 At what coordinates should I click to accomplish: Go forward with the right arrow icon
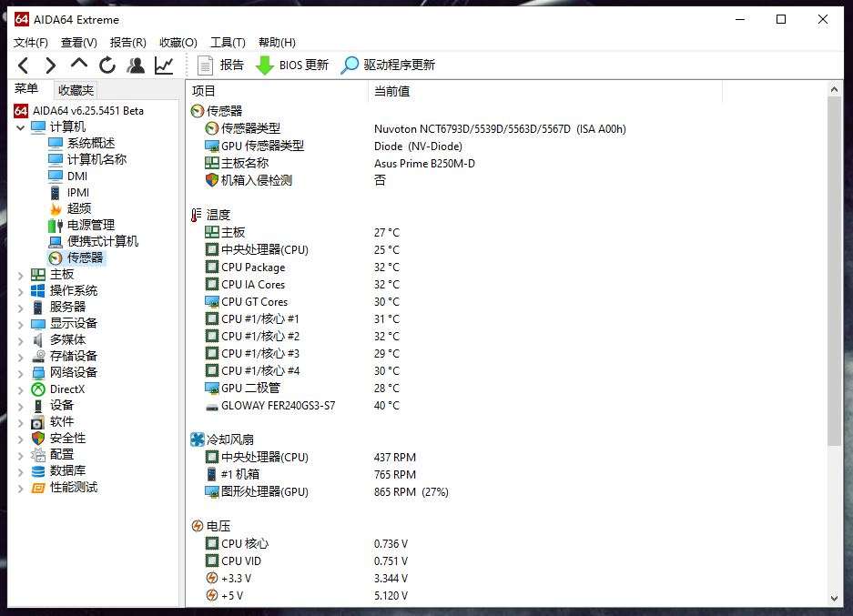click(51, 66)
